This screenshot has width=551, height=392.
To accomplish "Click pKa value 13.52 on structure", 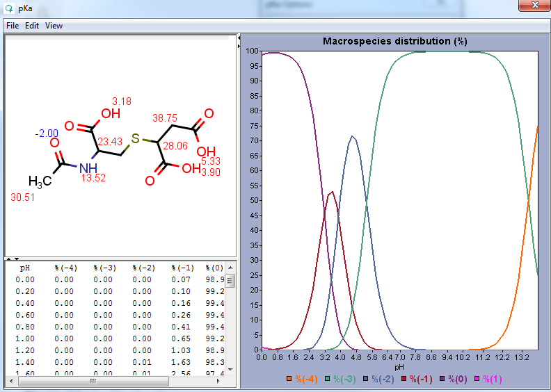I will point(93,178).
